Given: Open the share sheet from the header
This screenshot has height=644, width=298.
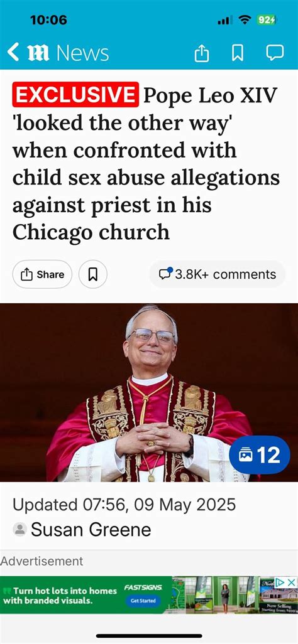Looking at the screenshot, I should point(202,53).
